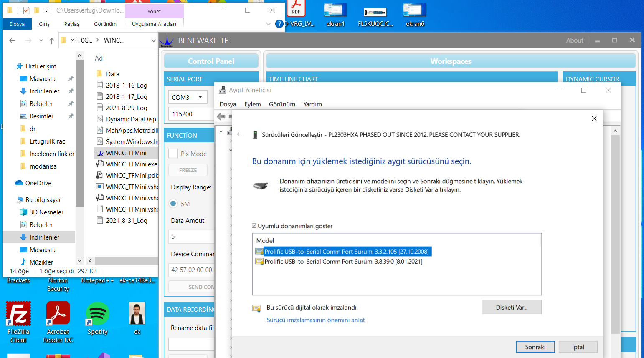644x358 pixels.
Task: Click Data Amout input field
Action: [191, 237]
